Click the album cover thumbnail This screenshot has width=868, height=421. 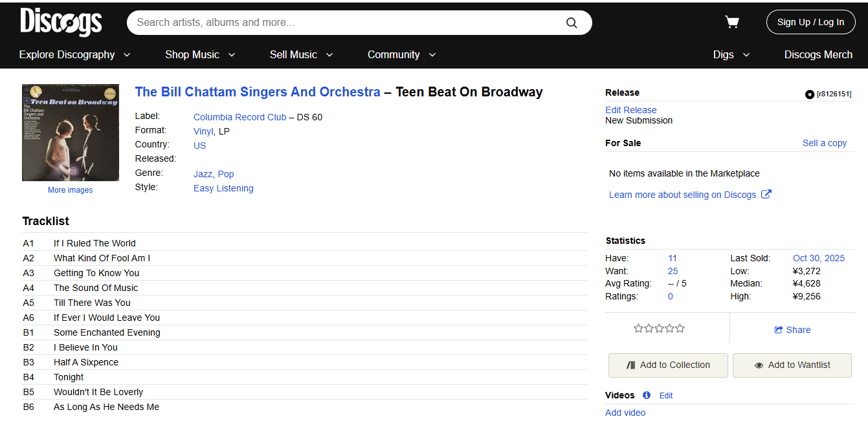71,133
